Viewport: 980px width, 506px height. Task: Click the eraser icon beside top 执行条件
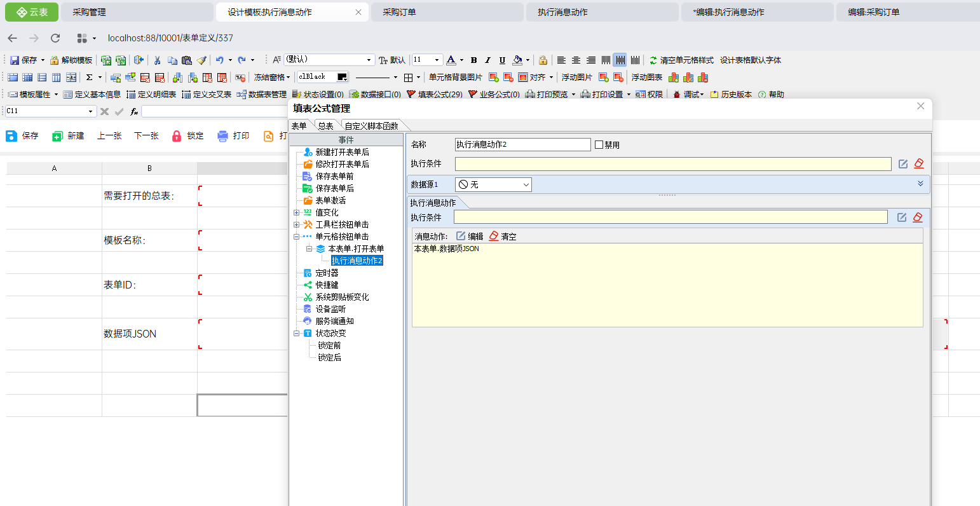(x=919, y=164)
